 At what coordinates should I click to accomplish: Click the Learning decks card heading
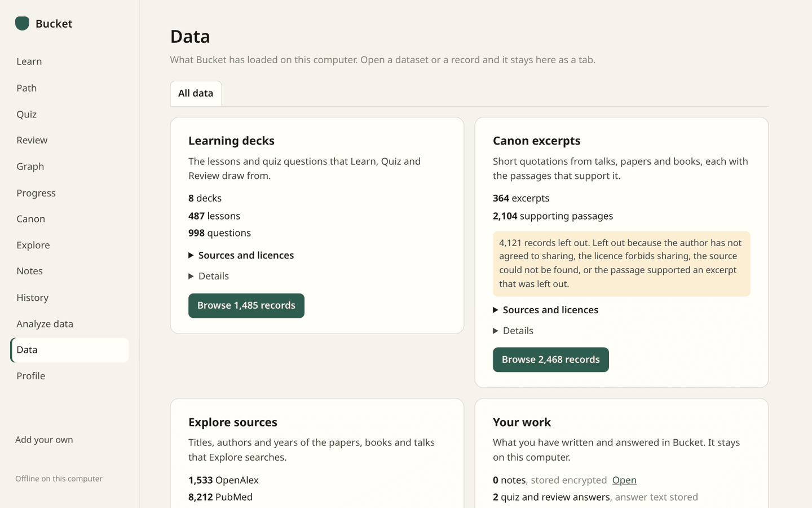point(231,141)
